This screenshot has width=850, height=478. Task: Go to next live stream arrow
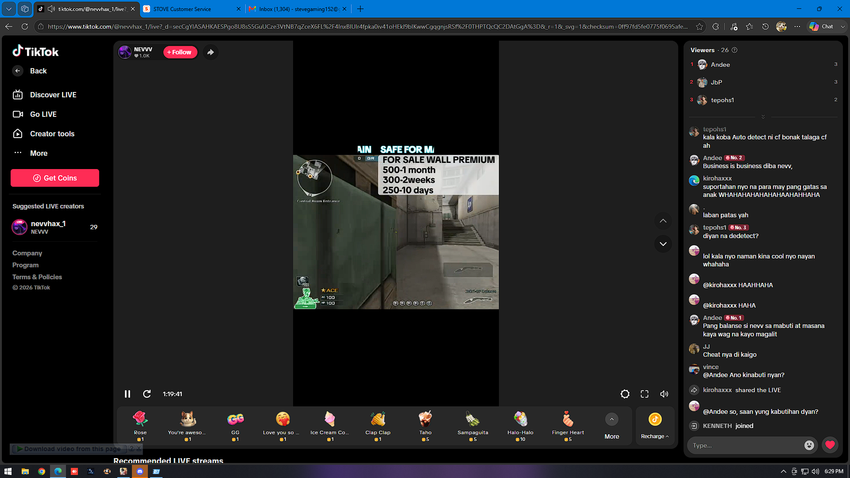tap(663, 244)
